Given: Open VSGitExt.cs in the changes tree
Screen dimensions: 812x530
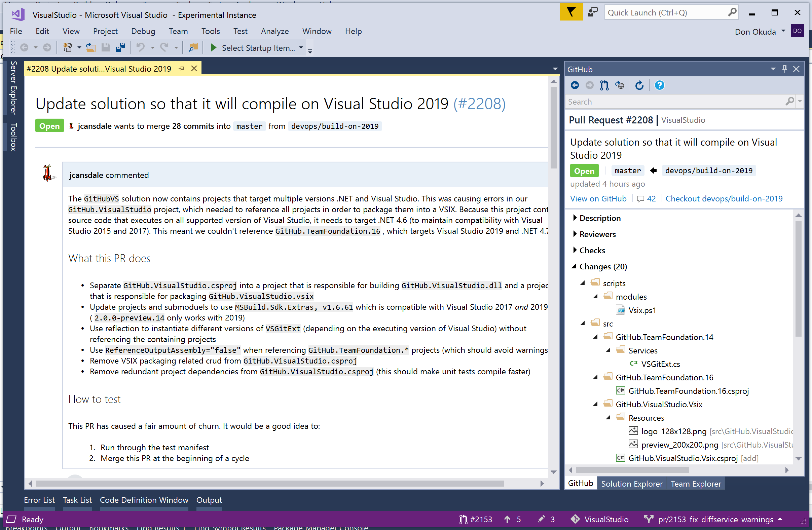Looking at the screenshot, I should 661,364.
